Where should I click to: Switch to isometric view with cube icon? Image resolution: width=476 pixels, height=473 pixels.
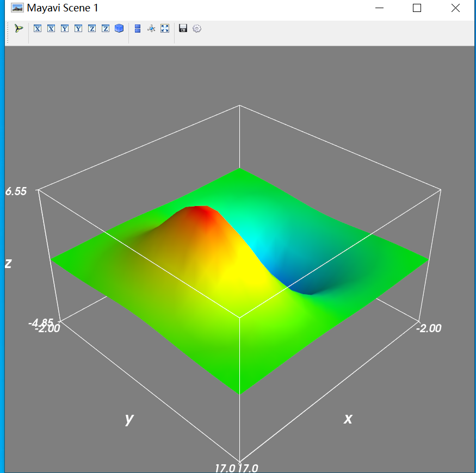click(119, 28)
